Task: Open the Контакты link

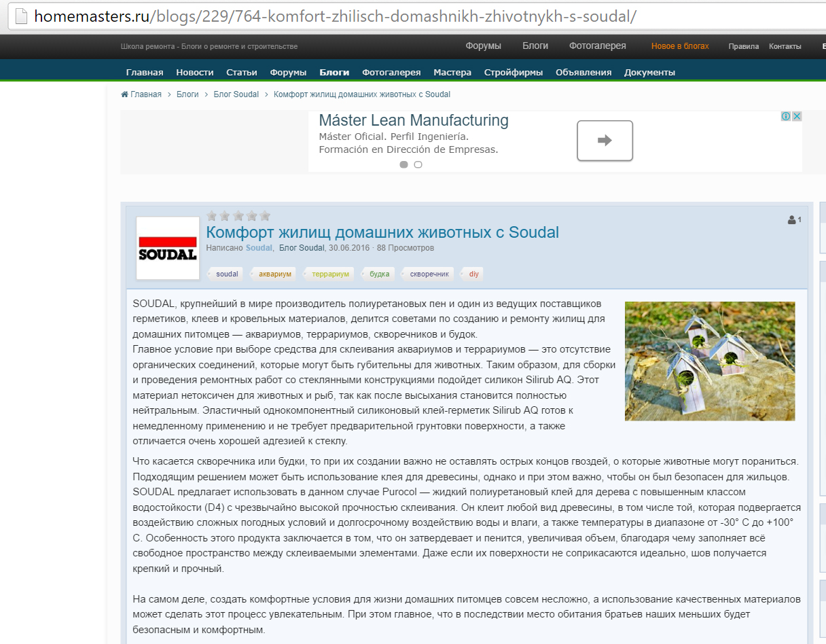Action: [785, 46]
